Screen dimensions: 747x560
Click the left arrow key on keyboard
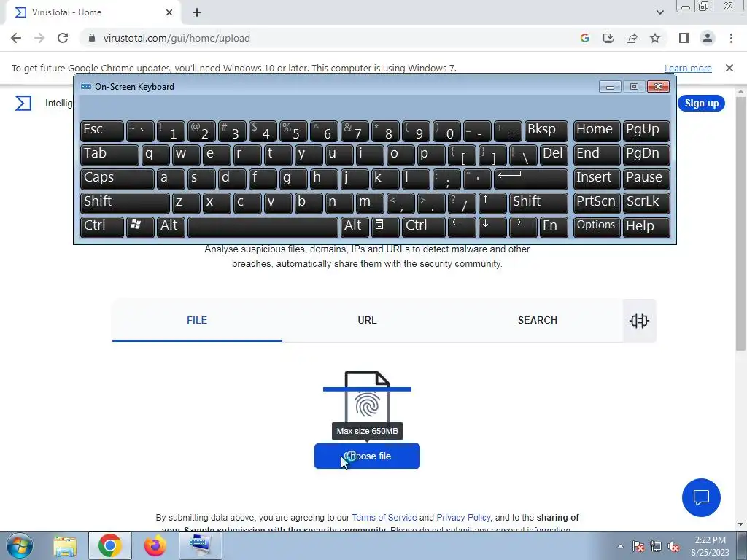tap(462, 227)
